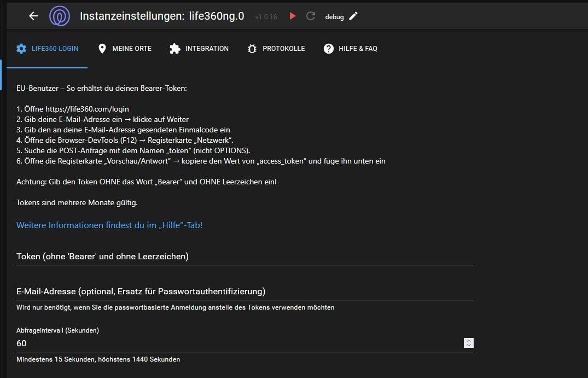
Task: Click the text 'Tokens sind mehrere Monate gültig.'
Action: (77, 203)
